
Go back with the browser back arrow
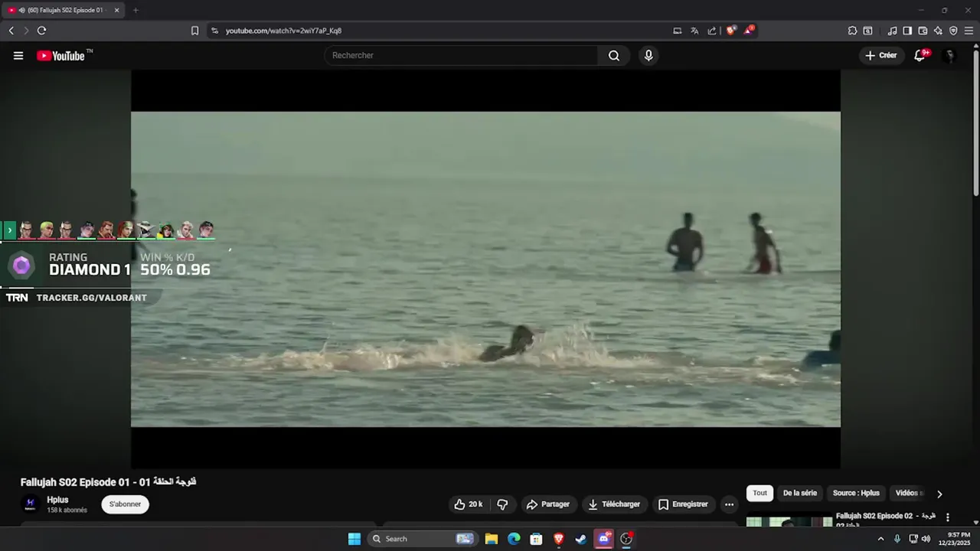11,31
